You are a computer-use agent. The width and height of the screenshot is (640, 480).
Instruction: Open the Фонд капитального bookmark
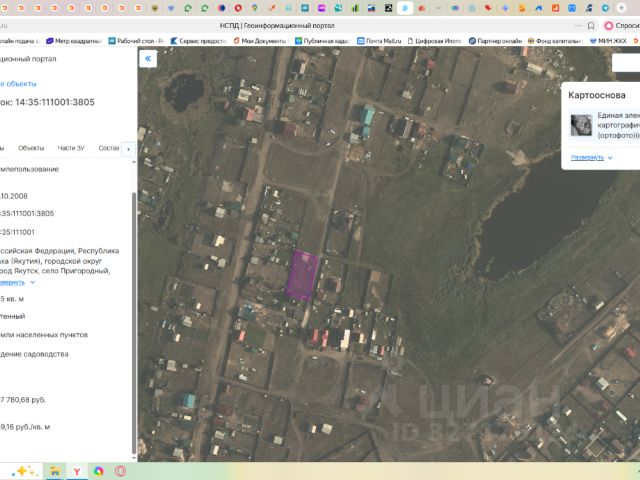[554, 41]
